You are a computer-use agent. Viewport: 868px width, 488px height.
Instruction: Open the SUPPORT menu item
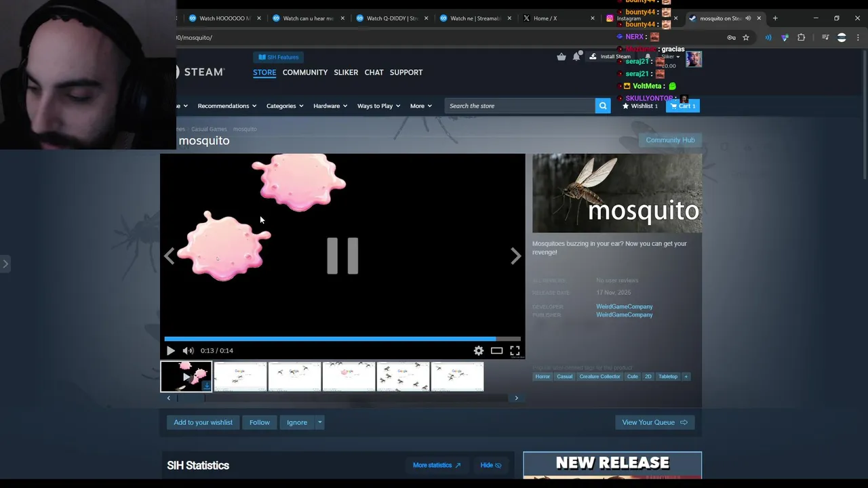406,72
